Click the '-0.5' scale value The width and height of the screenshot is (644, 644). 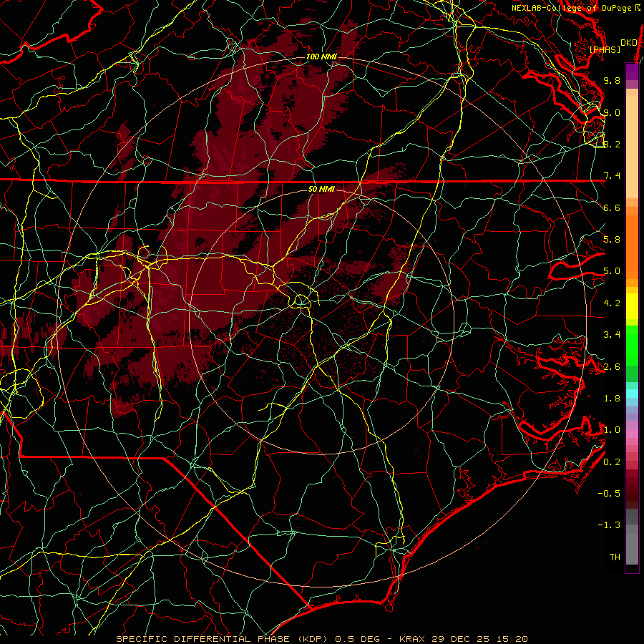(609, 494)
